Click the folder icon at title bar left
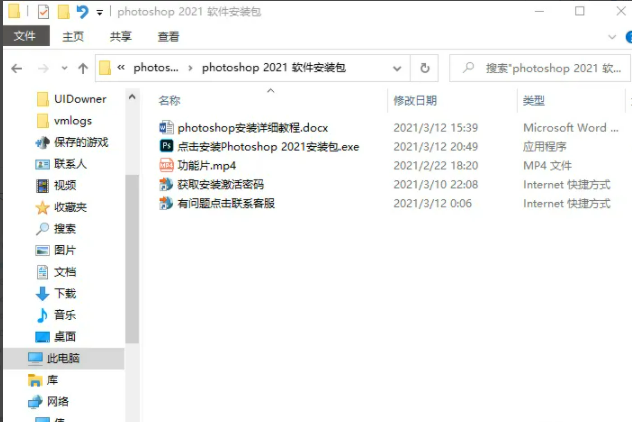The width and height of the screenshot is (632, 422). (x=14, y=11)
